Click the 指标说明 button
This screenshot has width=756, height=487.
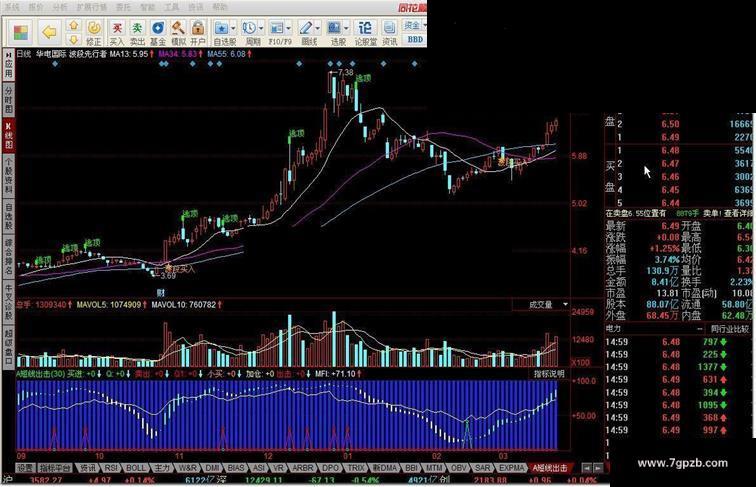[x=548, y=374]
